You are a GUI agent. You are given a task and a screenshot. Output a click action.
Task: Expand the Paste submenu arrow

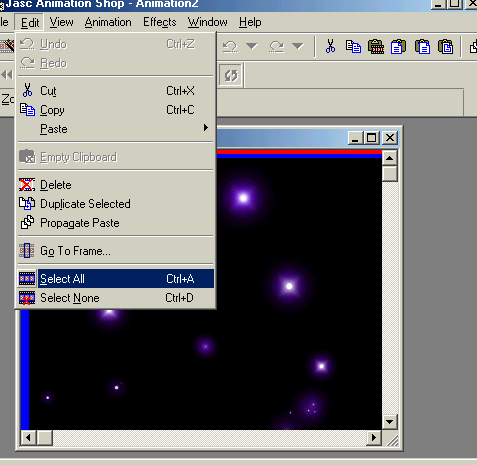tap(206, 128)
